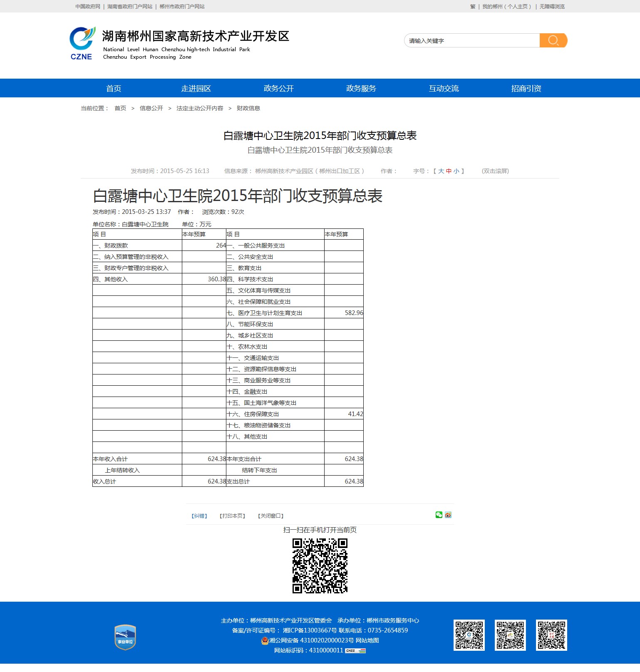Screen dimensions: 640x672
Task: Click 二、纳入预算管理的非税收入 row label
Action: (131, 257)
